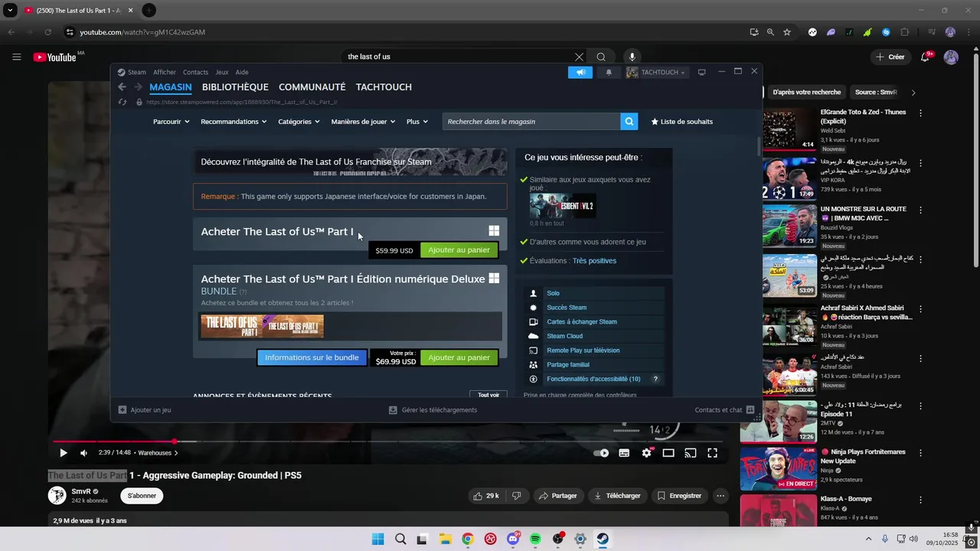The height and width of the screenshot is (551, 980).
Task: Open Steam notifications bell
Action: click(609, 72)
